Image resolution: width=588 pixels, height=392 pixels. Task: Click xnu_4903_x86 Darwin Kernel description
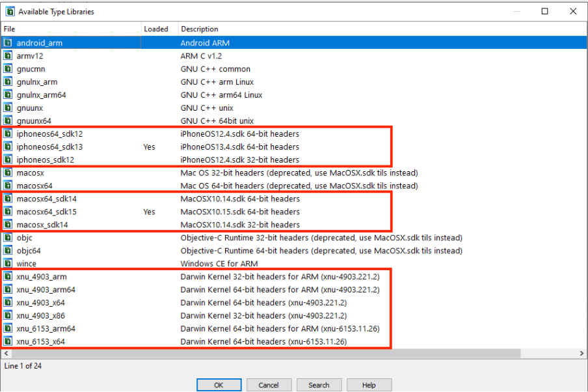[x=263, y=315]
